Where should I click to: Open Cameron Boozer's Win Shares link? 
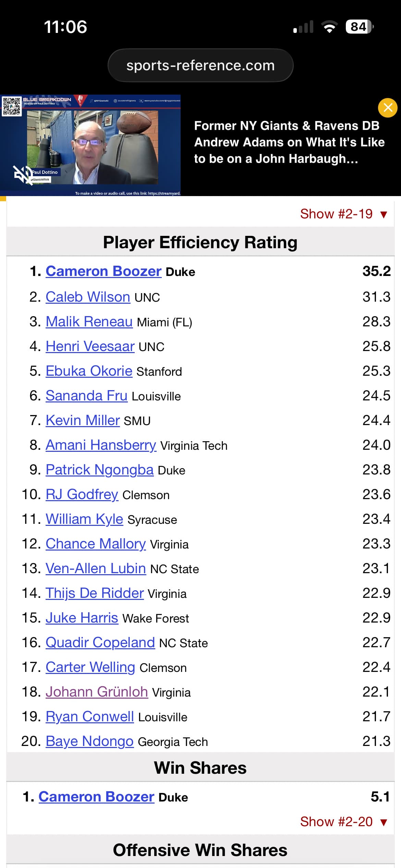(96, 797)
